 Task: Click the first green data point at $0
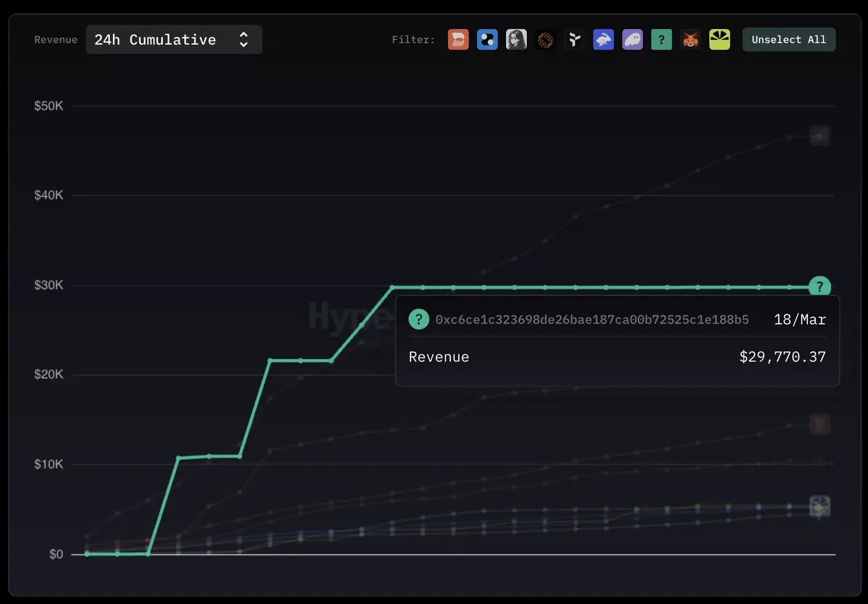87,553
